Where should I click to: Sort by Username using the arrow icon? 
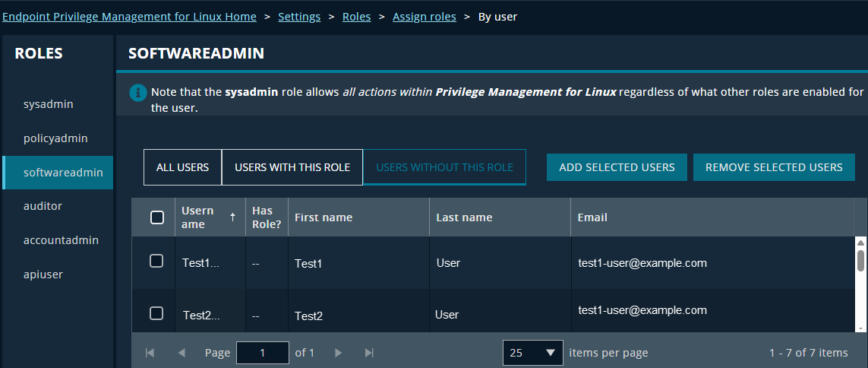coord(232,217)
